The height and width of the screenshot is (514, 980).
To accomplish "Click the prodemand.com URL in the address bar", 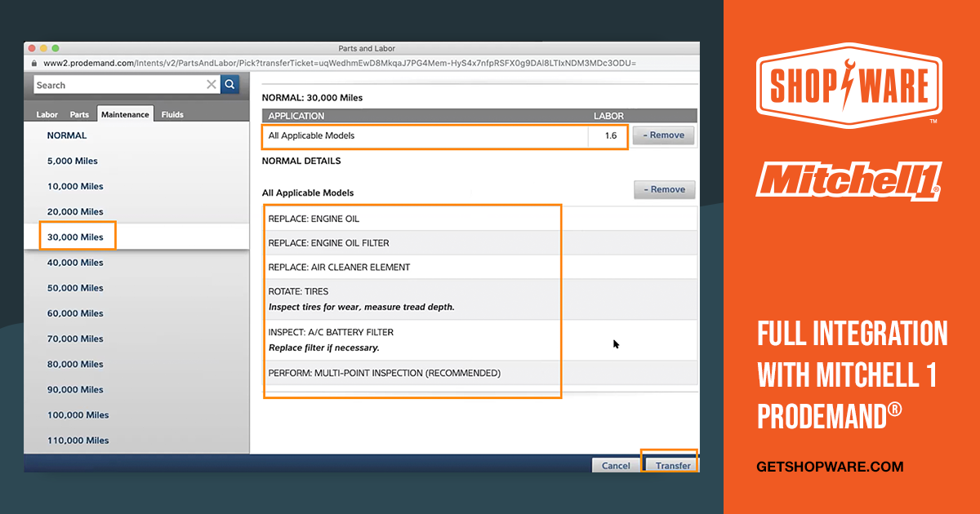I will point(340,63).
